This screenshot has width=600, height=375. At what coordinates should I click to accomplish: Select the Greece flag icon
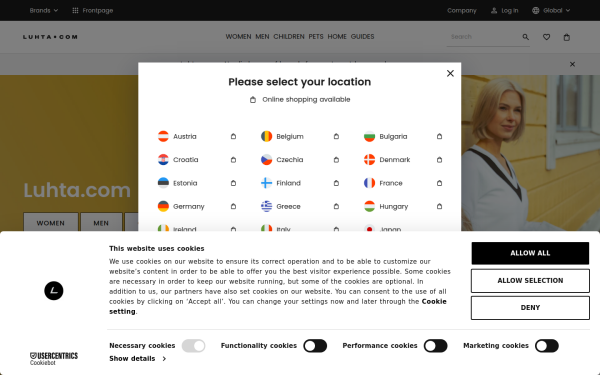pyautogui.click(x=266, y=206)
